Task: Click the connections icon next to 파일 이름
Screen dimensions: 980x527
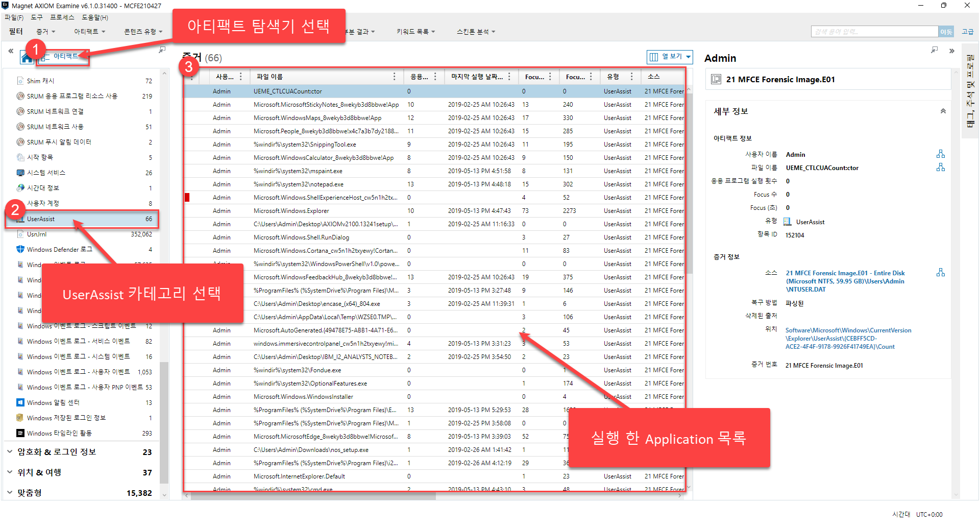Action: 940,167
